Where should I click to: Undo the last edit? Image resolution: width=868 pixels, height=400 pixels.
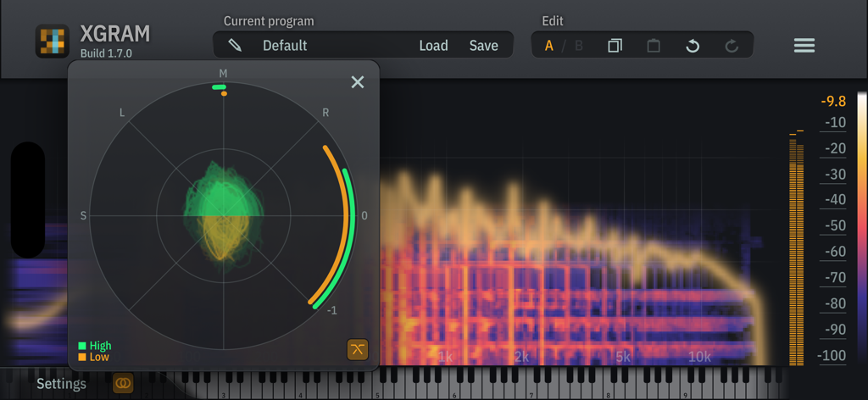[x=693, y=46]
